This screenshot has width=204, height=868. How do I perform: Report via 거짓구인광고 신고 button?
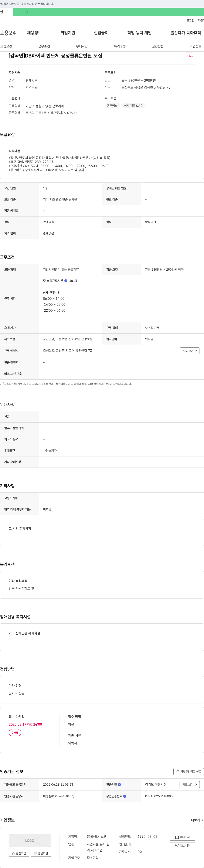pyautogui.click(x=188, y=771)
